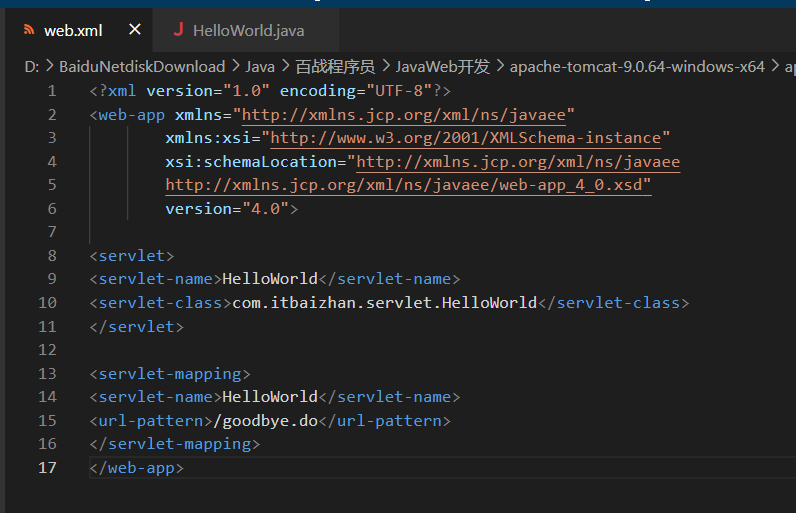Click the XML file icon on web.xml tab
796x513 pixels.
point(29,30)
